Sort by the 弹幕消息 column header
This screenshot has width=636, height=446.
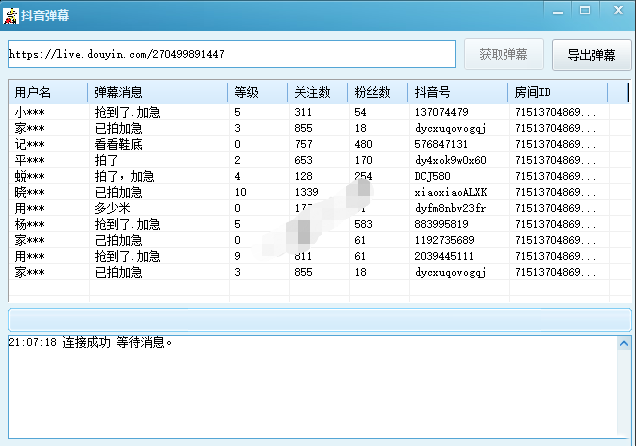pyautogui.click(x=157, y=92)
